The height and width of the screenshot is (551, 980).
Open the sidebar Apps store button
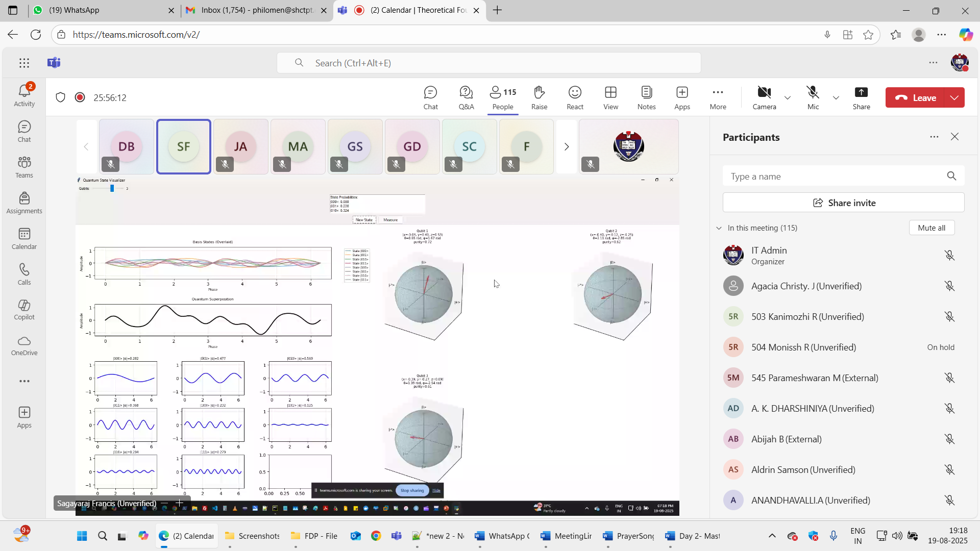(24, 417)
